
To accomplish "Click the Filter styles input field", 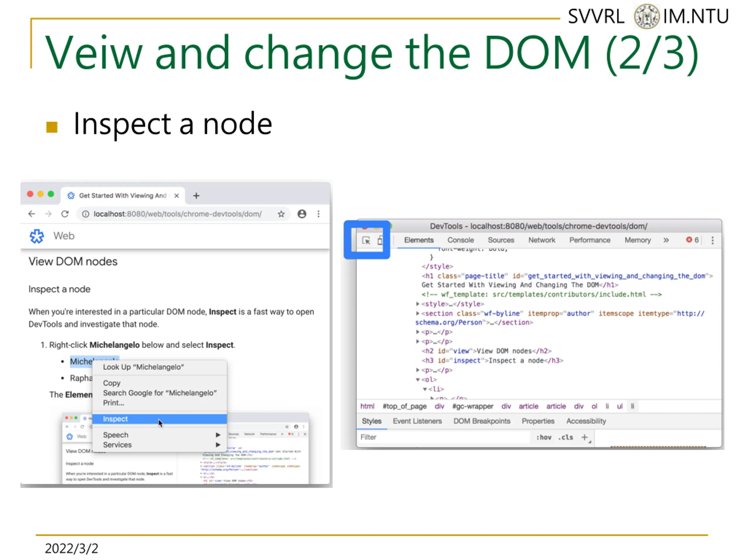I will coord(444,437).
